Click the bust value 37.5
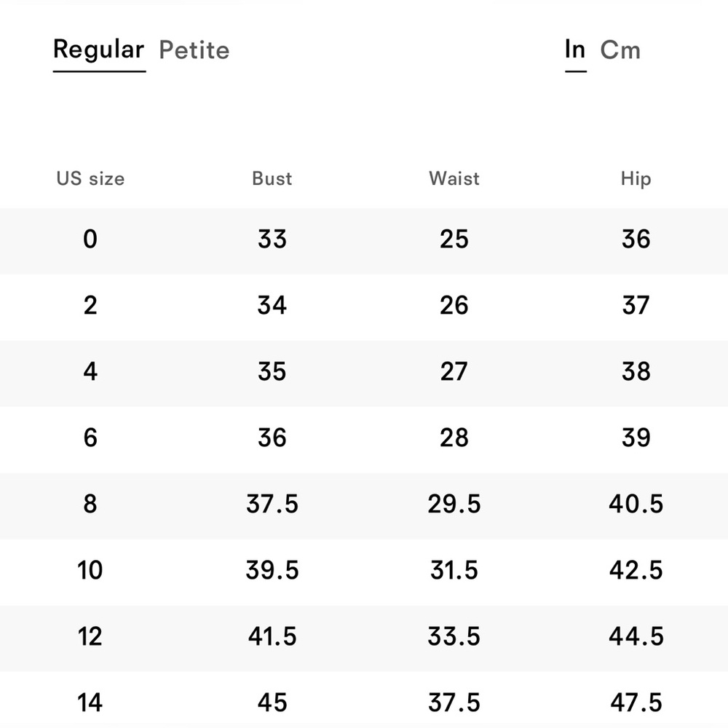 coord(272,505)
